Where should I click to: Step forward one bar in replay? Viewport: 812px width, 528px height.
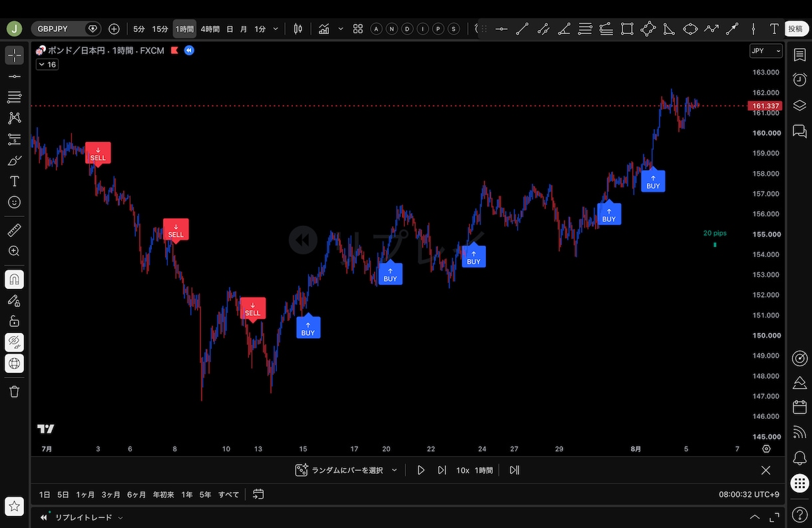pos(442,470)
